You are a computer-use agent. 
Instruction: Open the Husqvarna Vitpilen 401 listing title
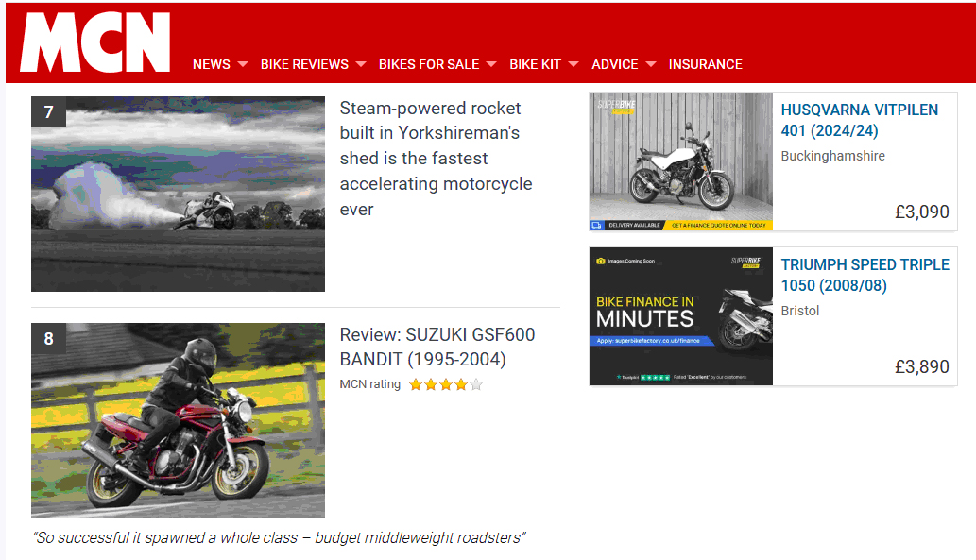(860, 120)
